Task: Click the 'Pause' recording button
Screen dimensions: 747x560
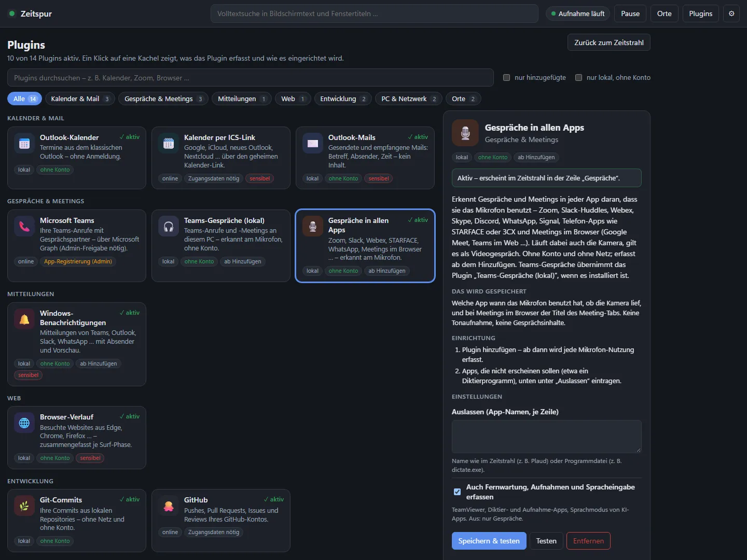Action: [630, 13]
